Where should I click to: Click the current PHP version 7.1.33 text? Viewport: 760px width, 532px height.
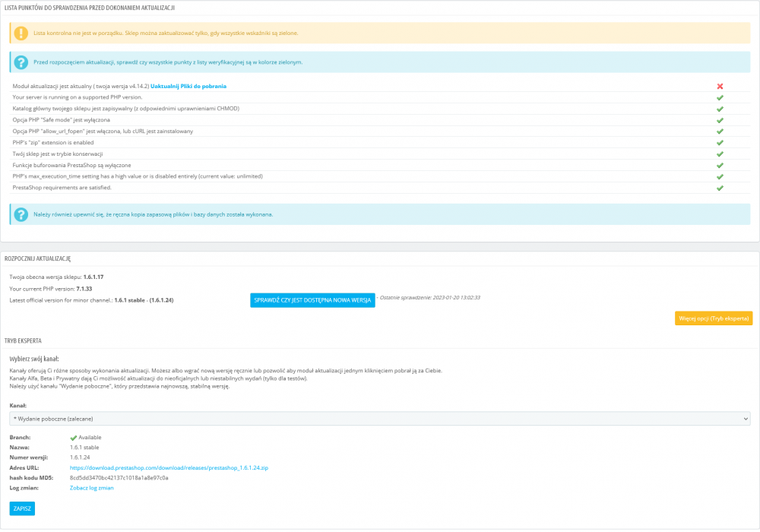(84, 289)
